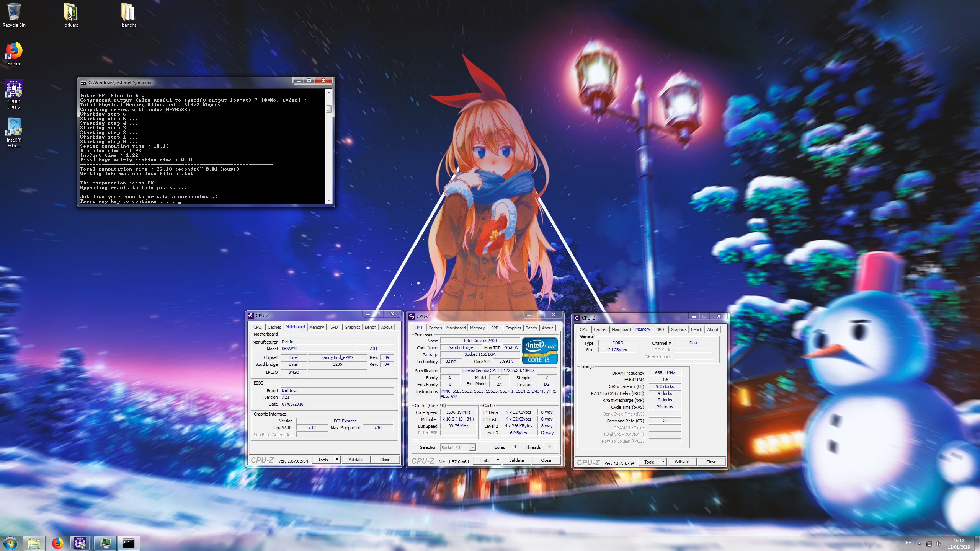The height and width of the screenshot is (551, 980).
Task: Click the 24 GBytes memory size value
Action: coord(617,350)
